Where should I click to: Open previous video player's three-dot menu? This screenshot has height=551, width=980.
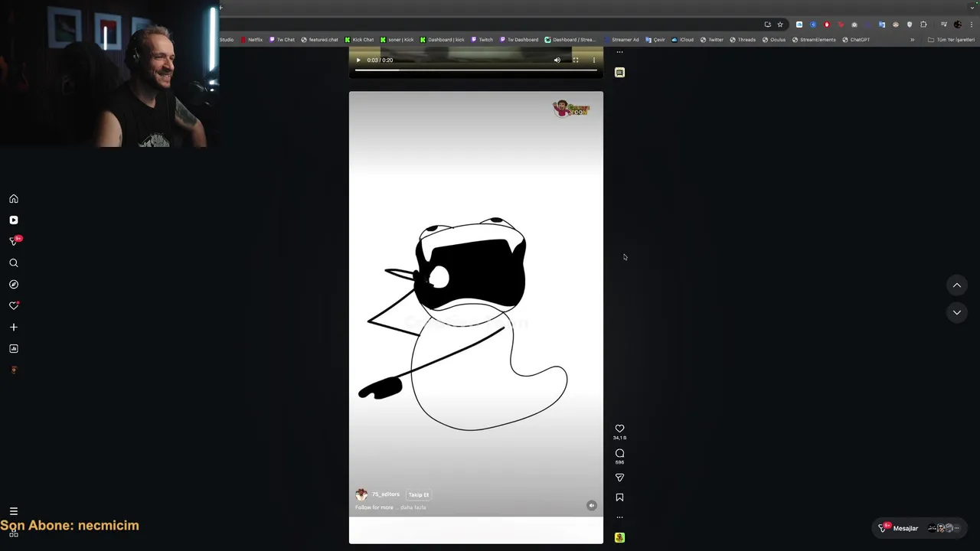click(x=594, y=60)
